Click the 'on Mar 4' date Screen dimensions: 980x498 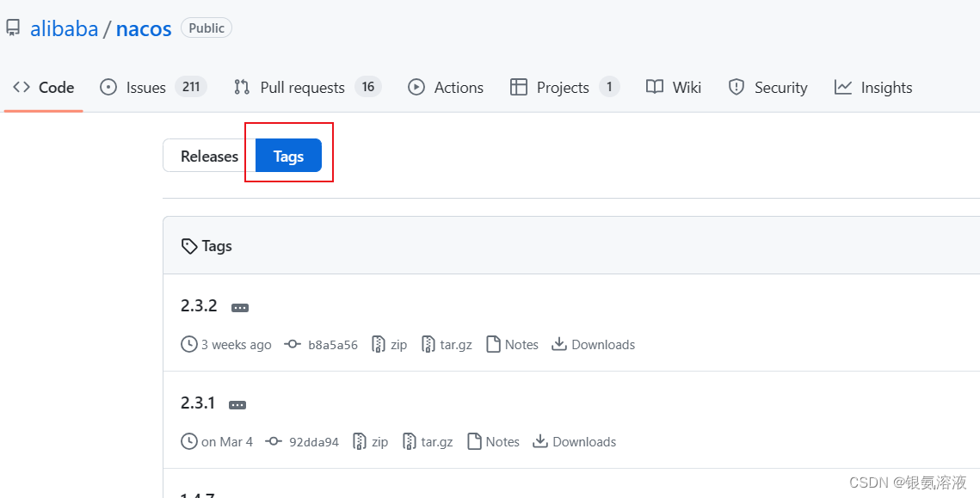point(227,442)
